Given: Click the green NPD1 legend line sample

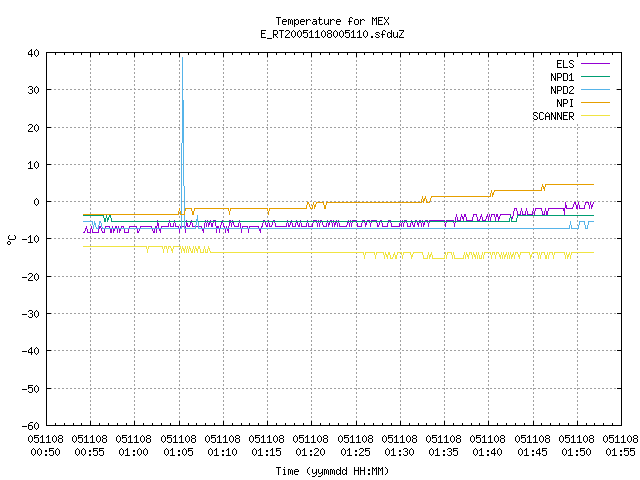Looking at the screenshot, I should pos(595,76).
